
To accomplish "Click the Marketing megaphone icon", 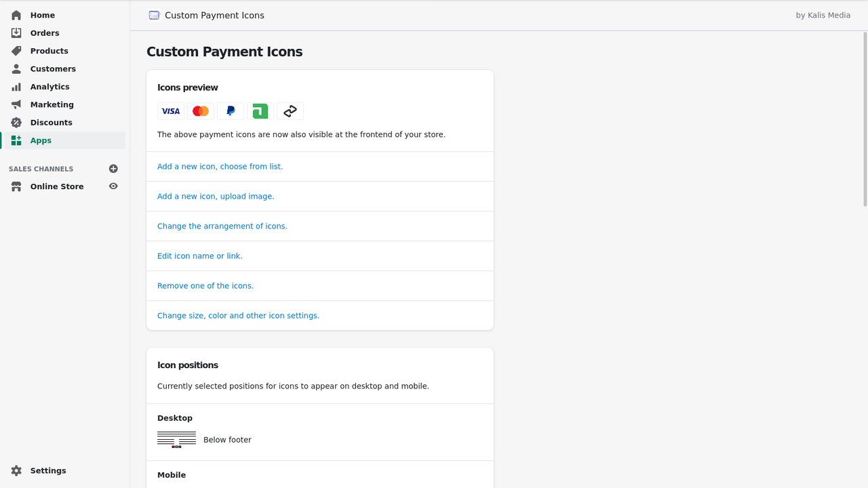I will [16, 104].
